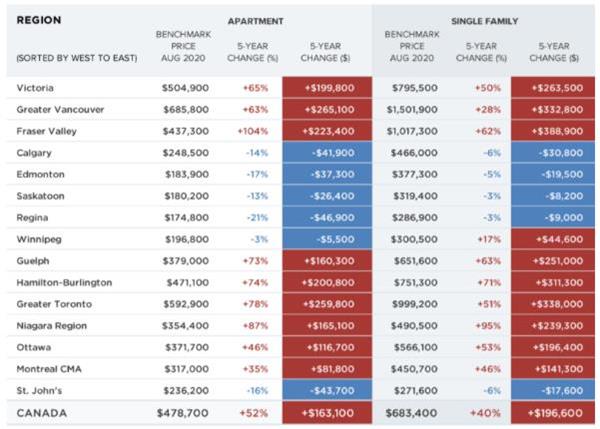Select the Greater Vancouver region name

pos(55,109)
